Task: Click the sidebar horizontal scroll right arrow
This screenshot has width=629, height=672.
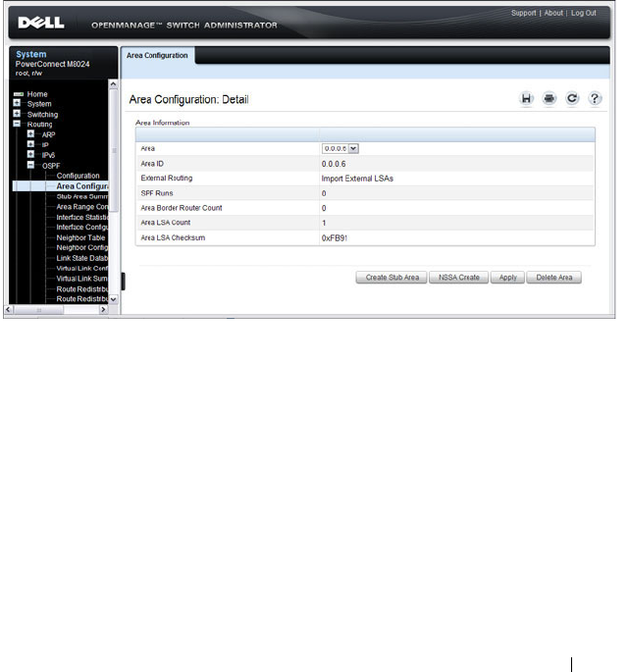Action: (x=103, y=309)
